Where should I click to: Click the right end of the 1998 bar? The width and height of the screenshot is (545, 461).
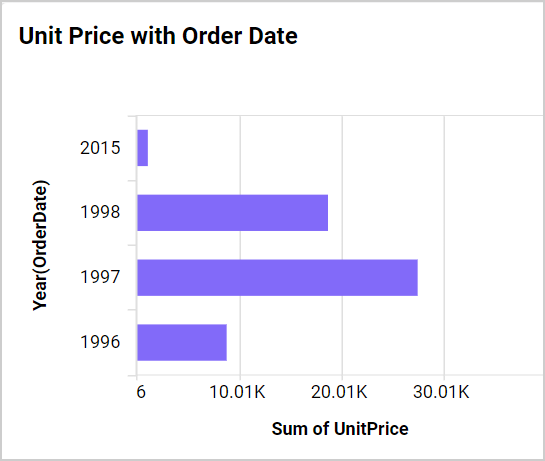pyautogui.click(x=325, y=212)
